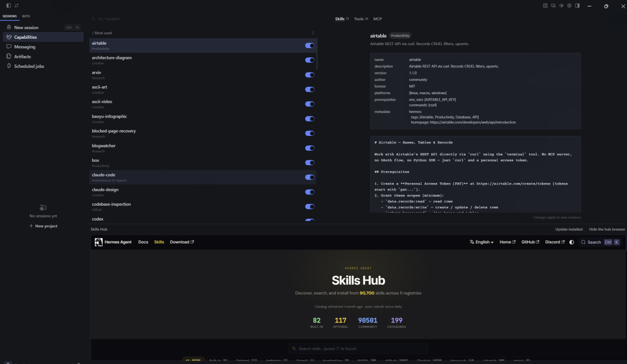Click the Capabilities icon in sidebar
627x364 pixels.
point(9,37)
